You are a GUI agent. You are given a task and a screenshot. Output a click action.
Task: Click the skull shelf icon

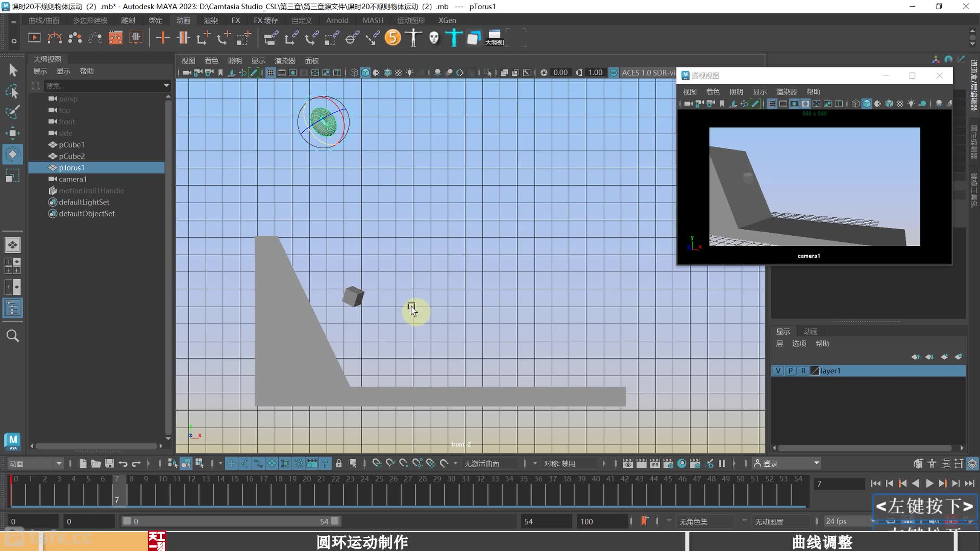coord(434,38)
